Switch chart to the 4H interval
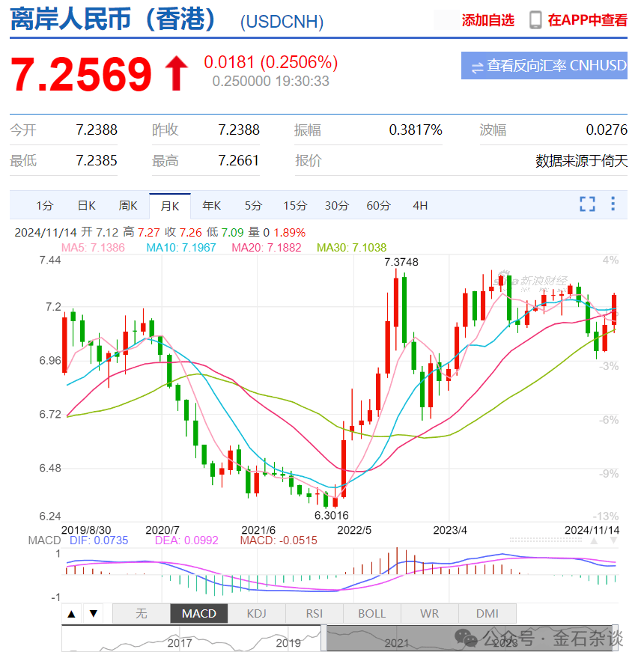This screenshot has height=664, width=644. (419, 204)
